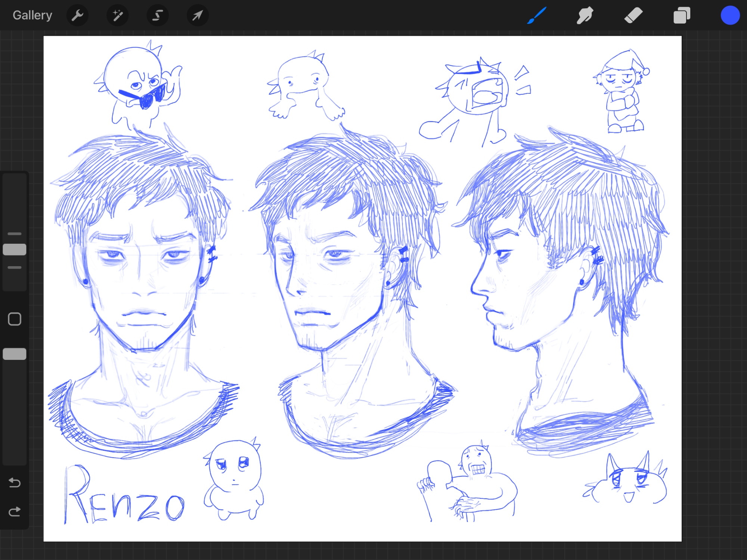Screen dimensions: 747x560
Task: Select the Paint brush tool
Action: [x=537, y=15]
